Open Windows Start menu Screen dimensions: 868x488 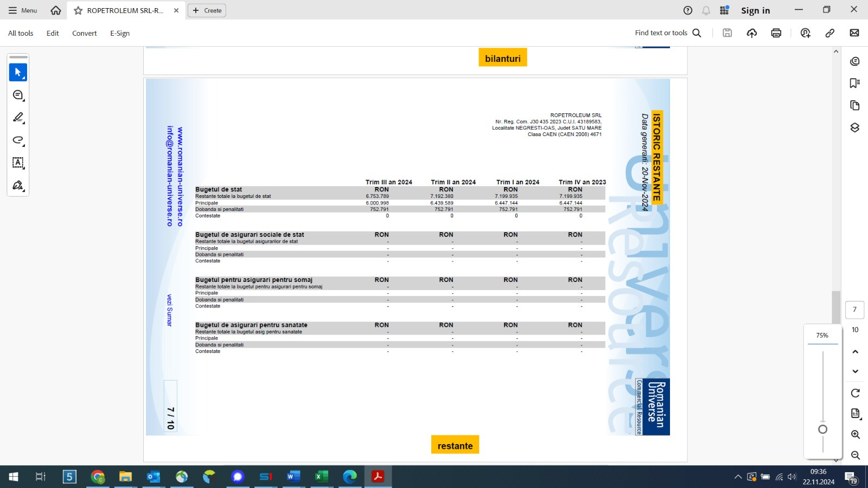tap(14, 477)
